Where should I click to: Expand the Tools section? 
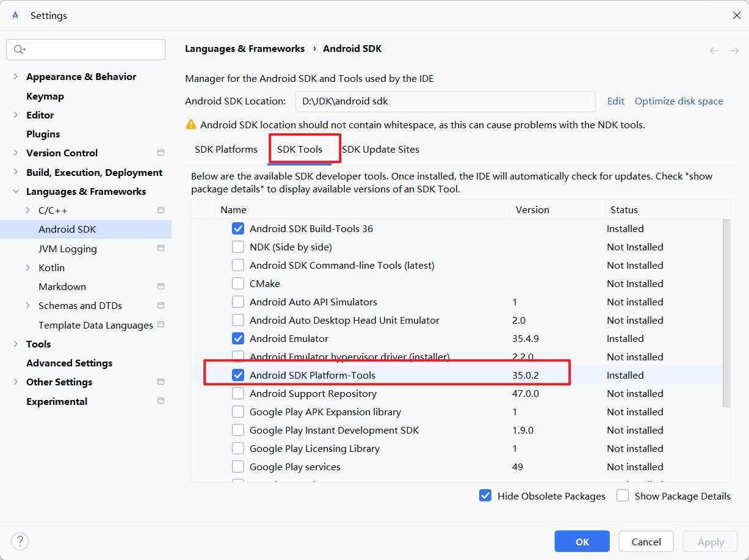(15, 344)
